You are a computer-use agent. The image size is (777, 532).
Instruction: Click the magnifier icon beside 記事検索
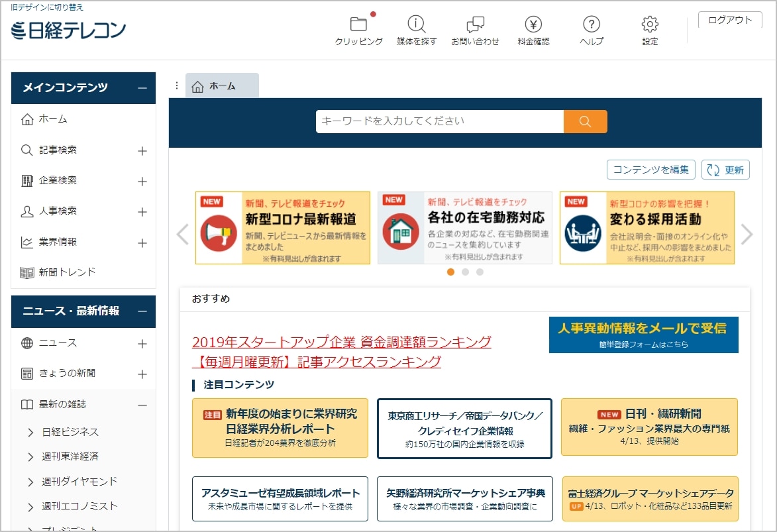pos(27,150)
